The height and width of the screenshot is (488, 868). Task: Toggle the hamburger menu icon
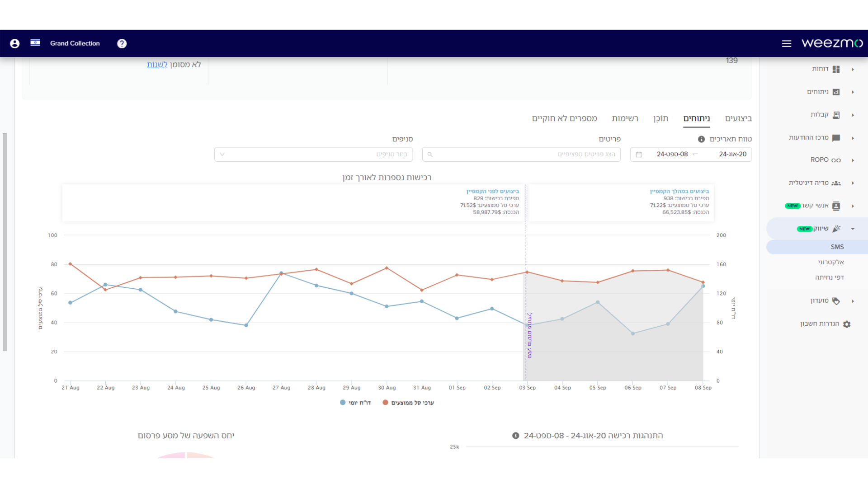787,43
